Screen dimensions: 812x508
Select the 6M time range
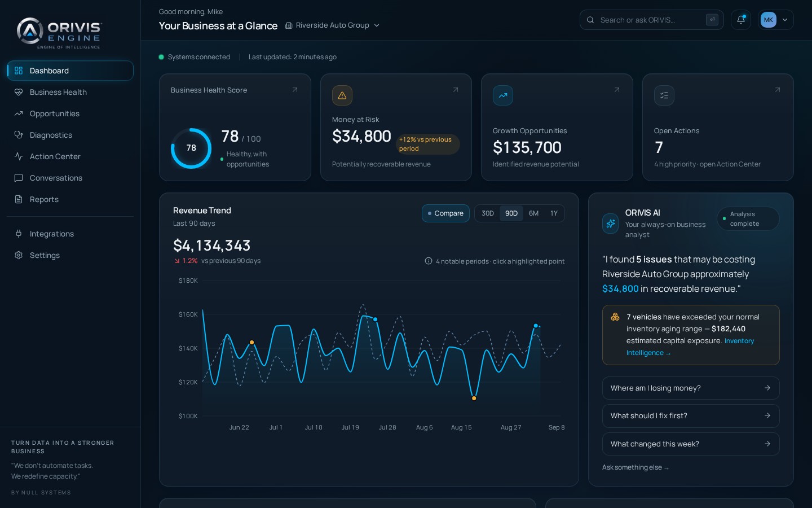pyautogui.click(x=534, y=213)
